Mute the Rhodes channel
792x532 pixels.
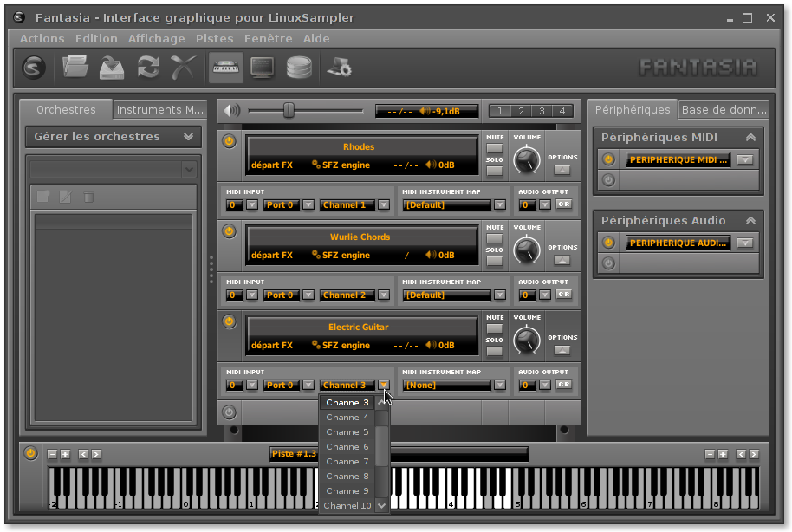494,148
